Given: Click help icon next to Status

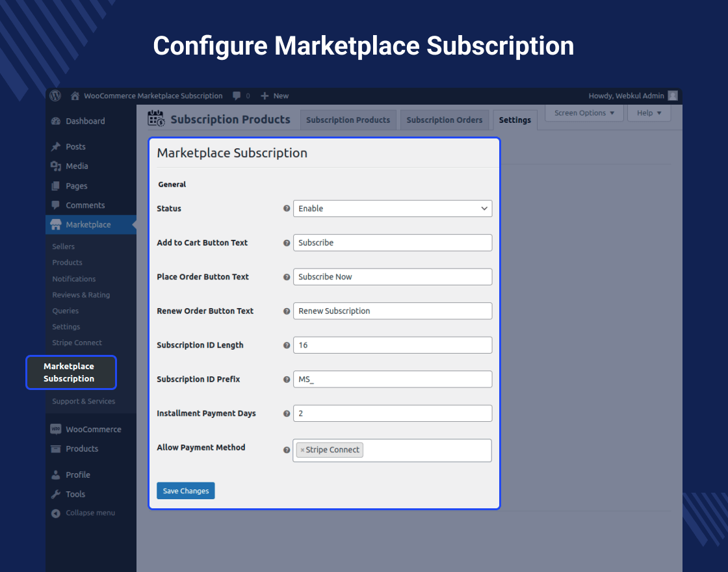Looking at the screenshot, I should (287, 209).
